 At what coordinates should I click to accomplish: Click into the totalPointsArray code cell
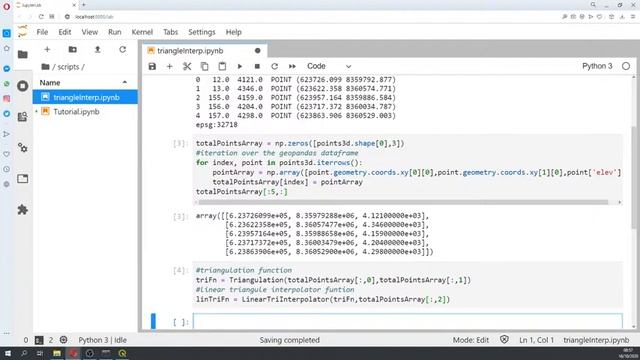[x=408, y=167]
